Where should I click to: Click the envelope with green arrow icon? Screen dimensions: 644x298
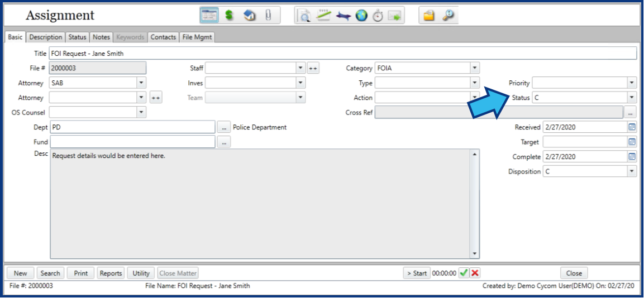click(x=394, y=16)
